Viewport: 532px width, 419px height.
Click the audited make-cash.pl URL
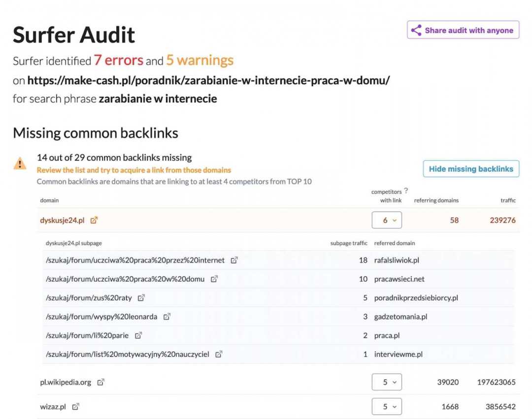click(x=208, y=80)
